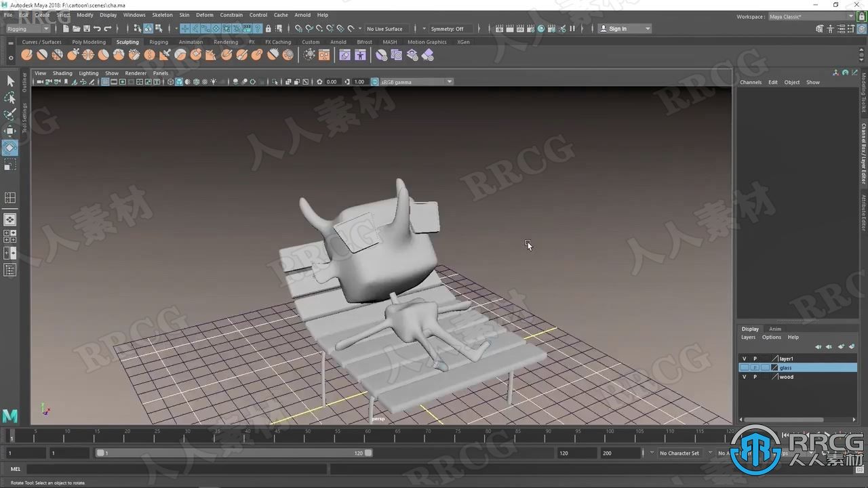868x488 pixels.
Task: Open the viewport Shading menu
Action: point(62,73)
